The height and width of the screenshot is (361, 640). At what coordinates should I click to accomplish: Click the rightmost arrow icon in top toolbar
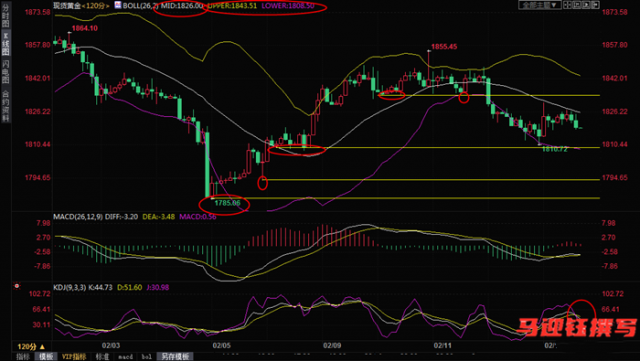tap(595, 5)
